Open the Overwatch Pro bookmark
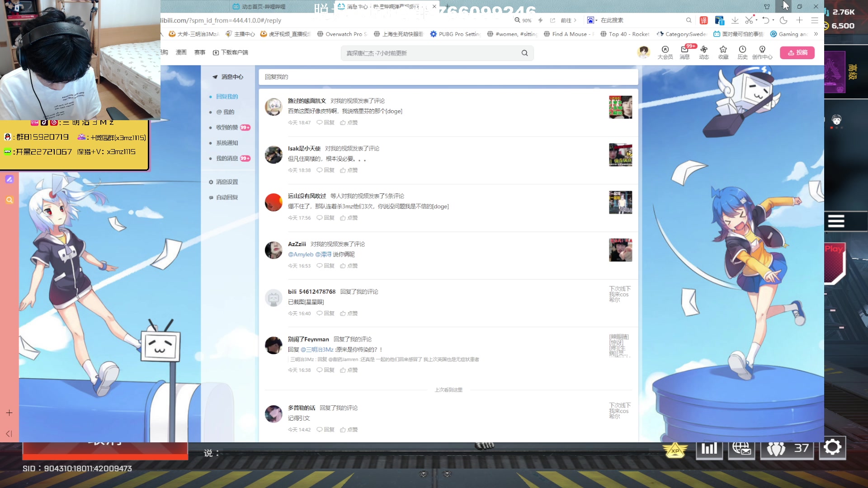The height and width of the screenshot is (488, 868). pyautogui.click(x=342, y=34)
